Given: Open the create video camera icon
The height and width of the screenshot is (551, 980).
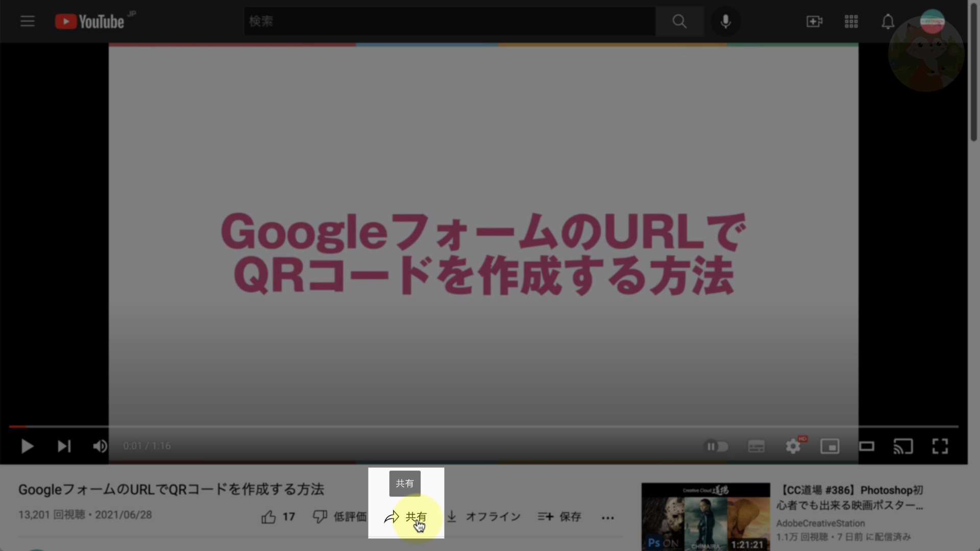Looking at the screenshot, I should 814,21.
